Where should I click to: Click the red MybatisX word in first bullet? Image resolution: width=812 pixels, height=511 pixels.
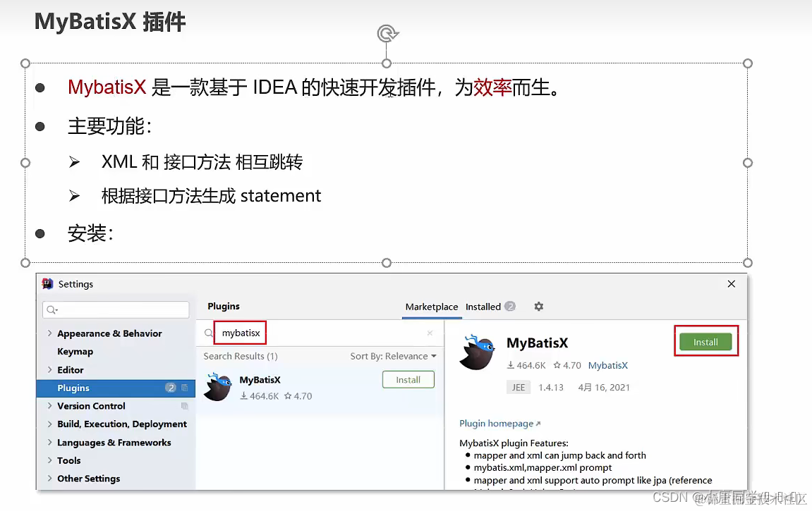[107, 87]
